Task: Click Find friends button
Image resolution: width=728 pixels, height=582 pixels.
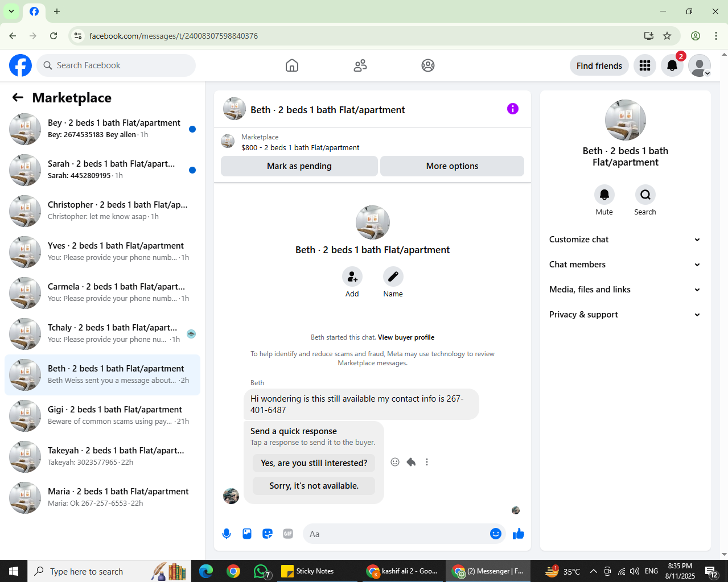Action: 599,65
